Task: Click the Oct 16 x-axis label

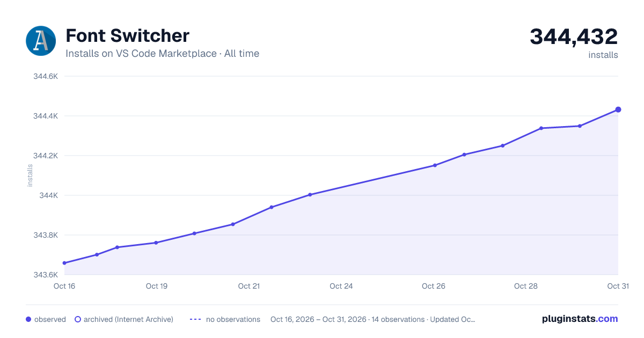Action: [64, 286]
